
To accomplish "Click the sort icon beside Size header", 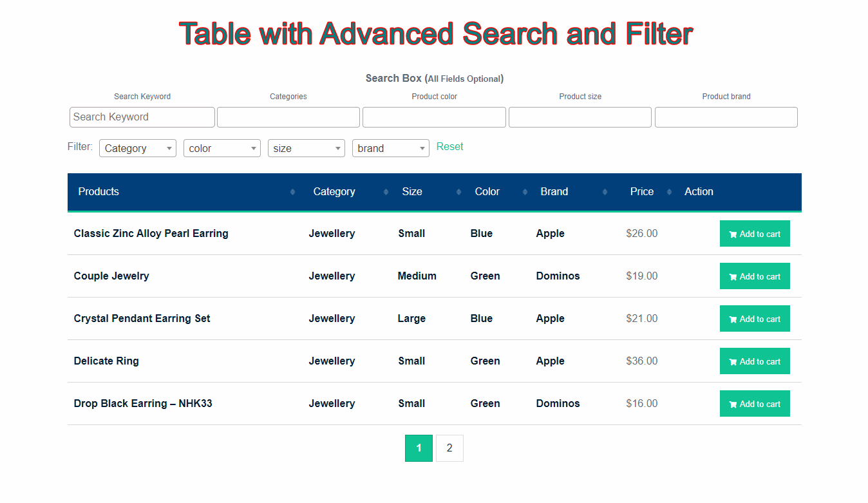I will click(458, 192).
